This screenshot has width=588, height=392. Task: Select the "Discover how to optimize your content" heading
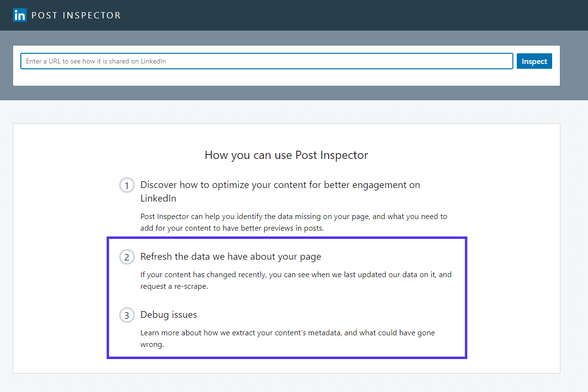tap(280, 185)
